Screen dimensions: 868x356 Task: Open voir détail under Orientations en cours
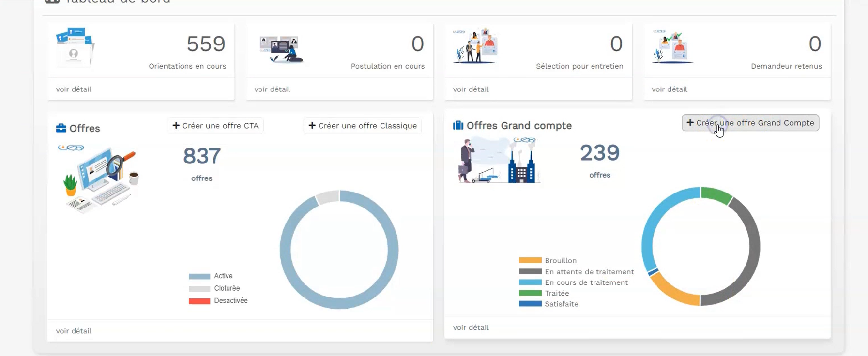pyautogui.click(x=74, y=89)
